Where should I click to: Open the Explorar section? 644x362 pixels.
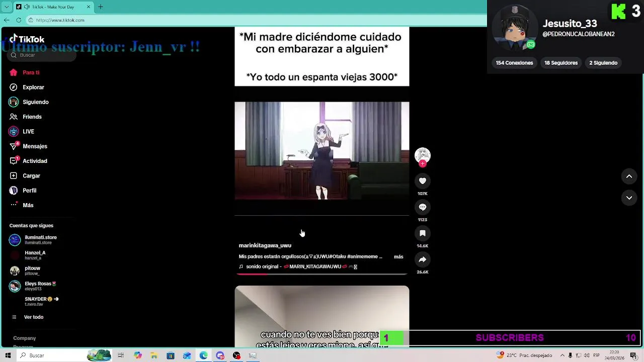(x=27, y=87)
